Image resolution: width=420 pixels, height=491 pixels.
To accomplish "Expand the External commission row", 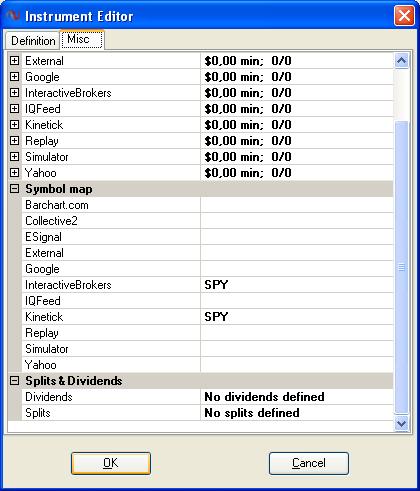I will click(x=14, y=61).
